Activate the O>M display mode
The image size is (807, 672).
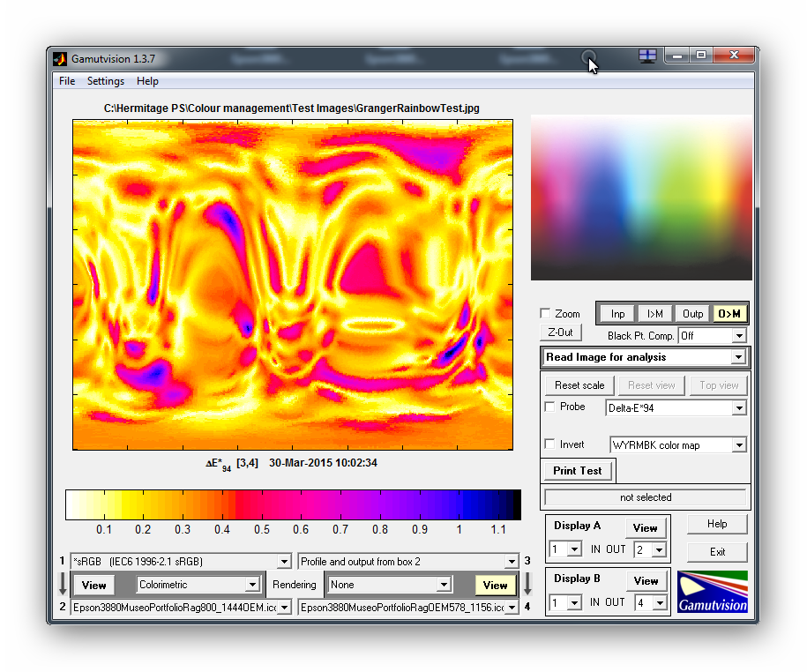(x=729, y=314)
